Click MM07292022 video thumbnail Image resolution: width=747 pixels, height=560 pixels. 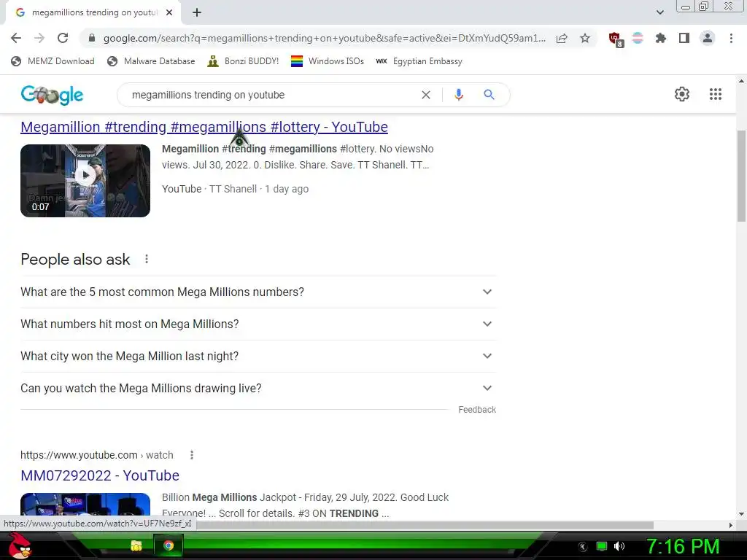click(85, 505)
